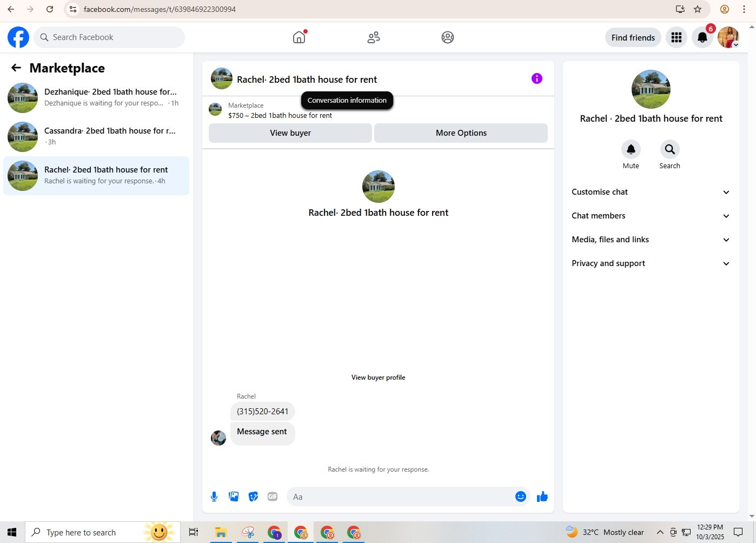Expand the Chat members section
The height and width of the screenshot is (543, 756).
[651, 216]
